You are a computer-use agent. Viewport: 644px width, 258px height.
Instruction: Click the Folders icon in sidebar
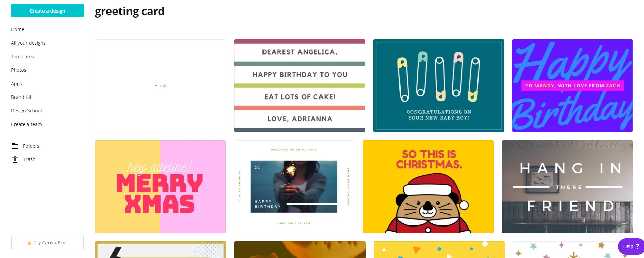click(x=15, y=146)
